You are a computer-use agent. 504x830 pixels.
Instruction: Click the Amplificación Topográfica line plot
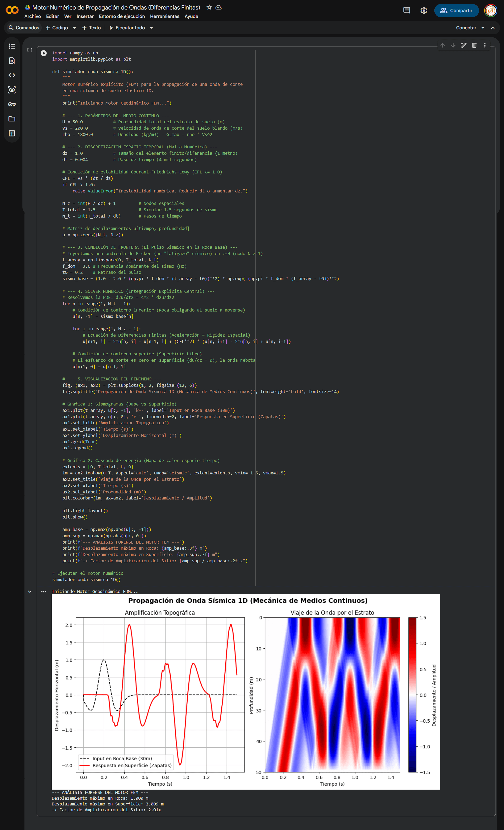coord(160,695)
